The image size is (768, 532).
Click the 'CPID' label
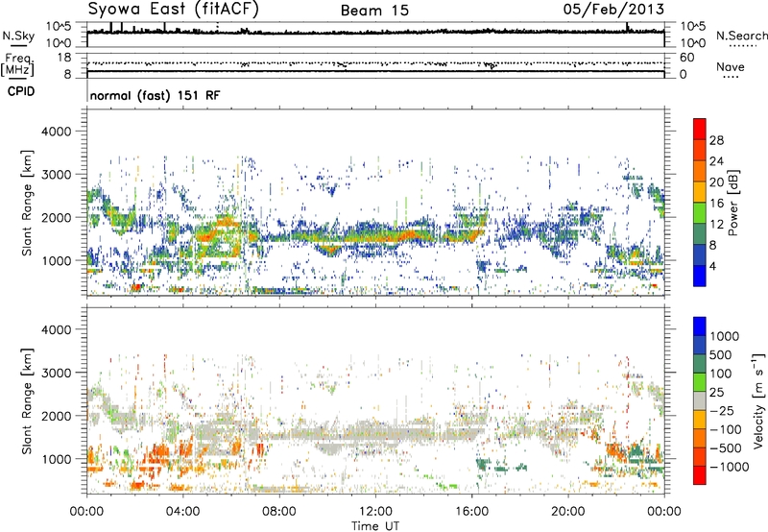[21, 91]
